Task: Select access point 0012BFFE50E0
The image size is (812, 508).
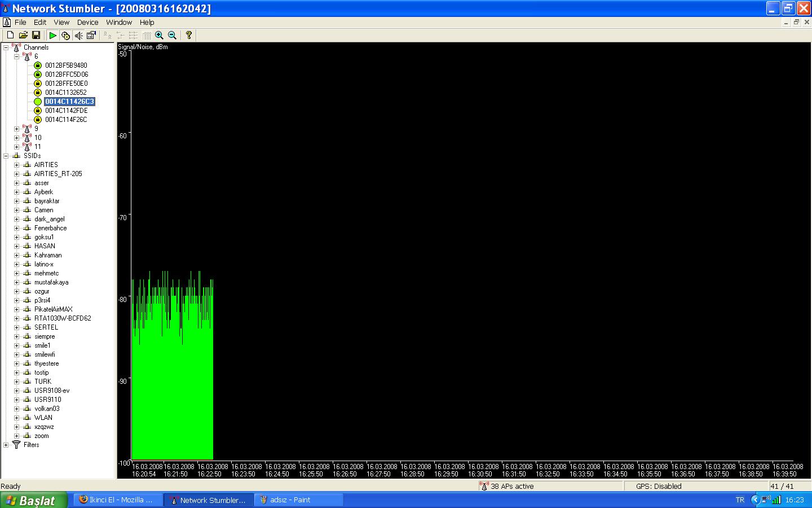Action: pyautogui.click(x=67, y=84)
